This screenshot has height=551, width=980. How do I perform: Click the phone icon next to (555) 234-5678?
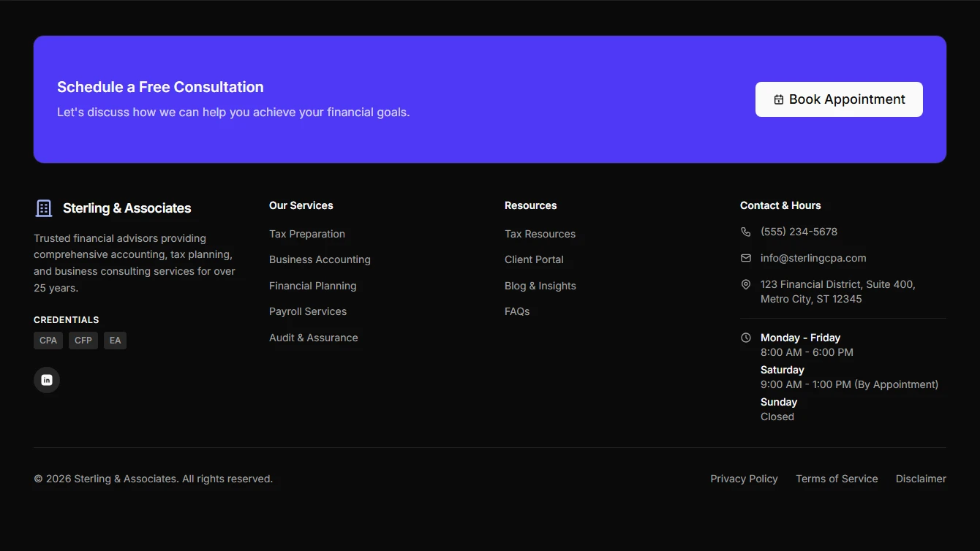point(745,231)
